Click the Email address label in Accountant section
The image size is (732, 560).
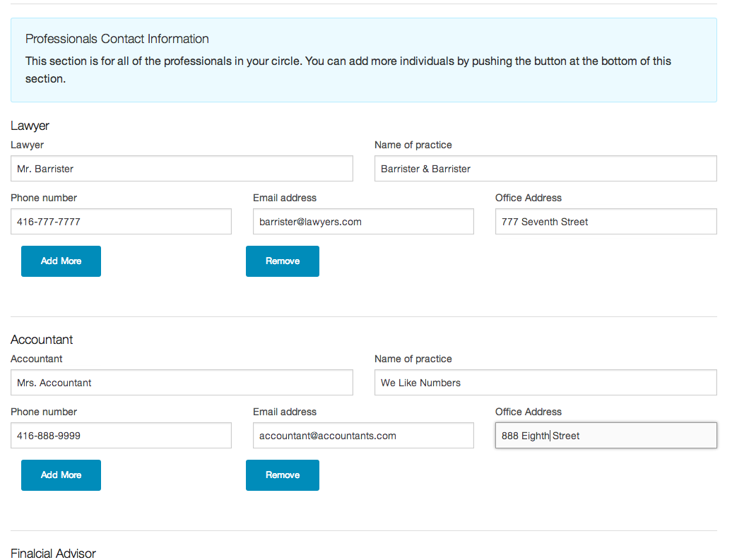pos(284,412)
